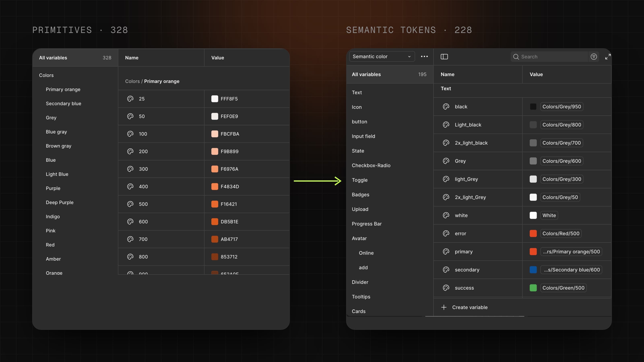The height and width of the screenshot is (362, 644).
Task: Select Primary orange in the Colors list
Action: (63, 89)
